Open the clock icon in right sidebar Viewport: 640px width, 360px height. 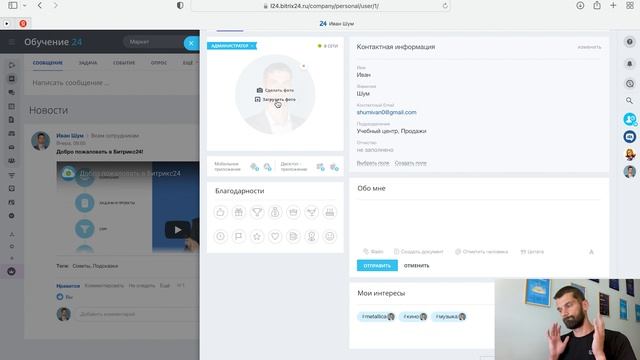point(630,84)
